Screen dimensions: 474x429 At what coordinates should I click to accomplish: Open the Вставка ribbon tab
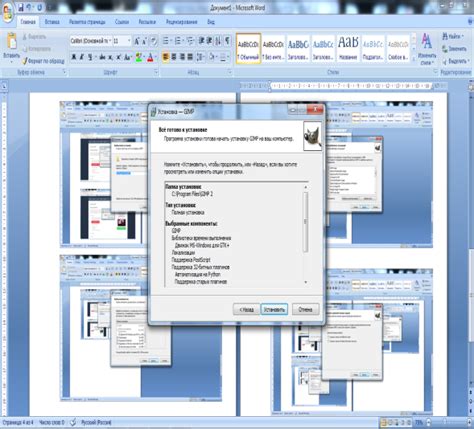(x=52, y=22)
